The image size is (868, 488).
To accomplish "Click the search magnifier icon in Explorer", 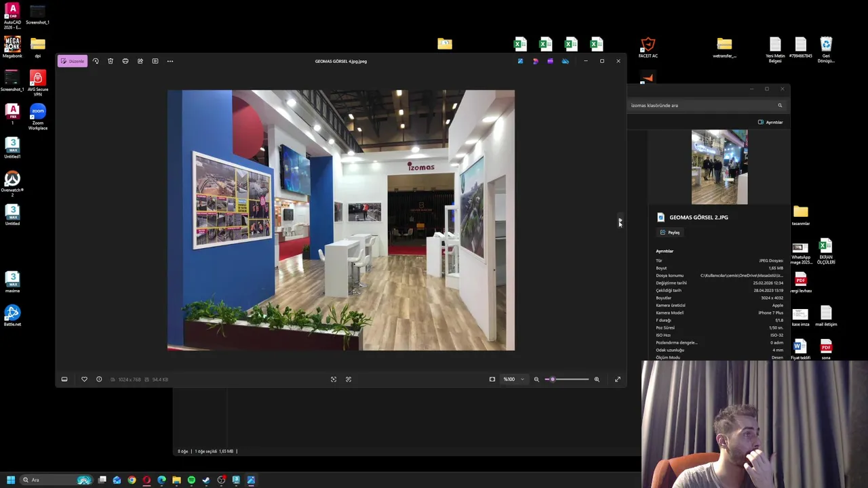I will tap(780, 105).
